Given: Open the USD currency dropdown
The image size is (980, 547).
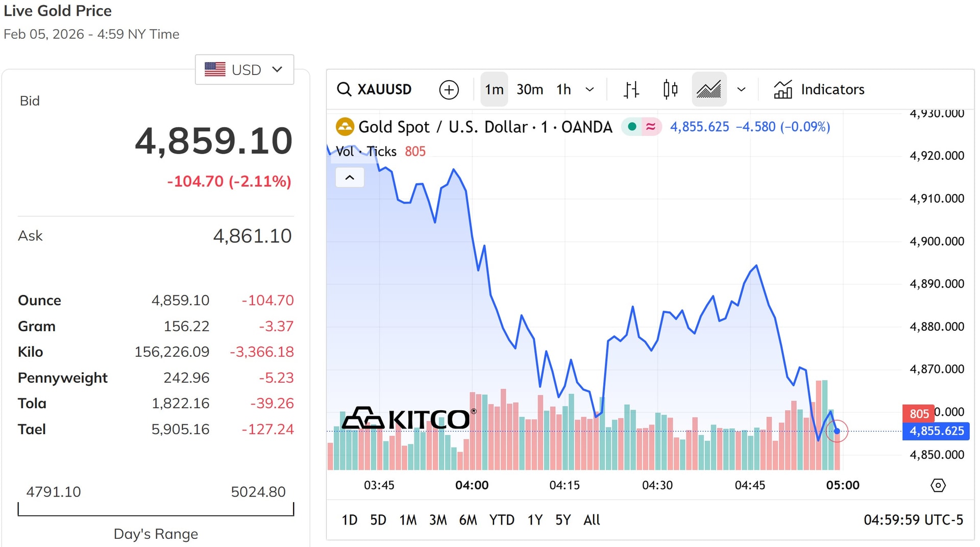Looking at the screenshot, I should tap(244, 69).
